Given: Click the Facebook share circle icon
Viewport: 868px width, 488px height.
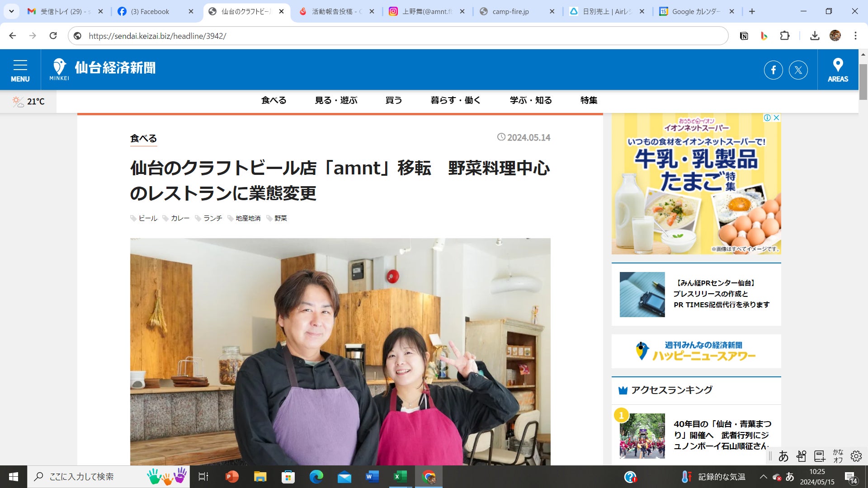Looking at the screenshot, I should pos(773,70).
